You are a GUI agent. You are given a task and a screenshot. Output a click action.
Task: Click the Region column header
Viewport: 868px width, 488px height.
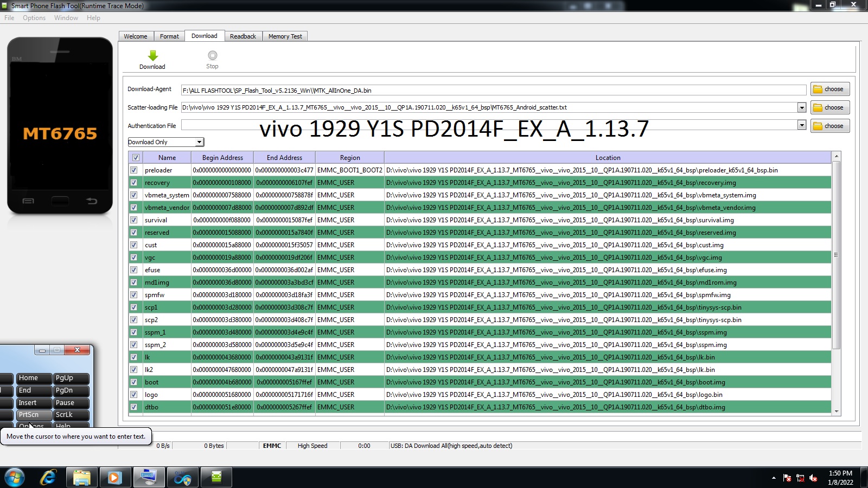350,158
